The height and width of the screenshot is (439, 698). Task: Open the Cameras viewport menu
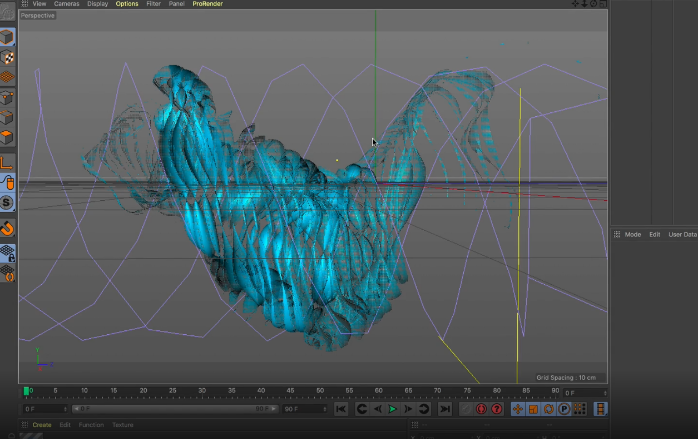(66, 4)
